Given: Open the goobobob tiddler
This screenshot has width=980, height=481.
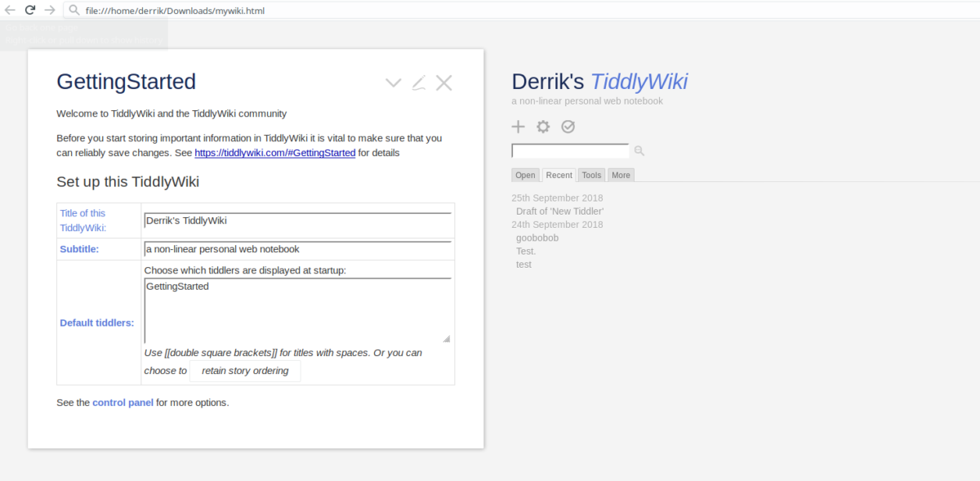Looking at the screenshot, I should coord(537,238).
